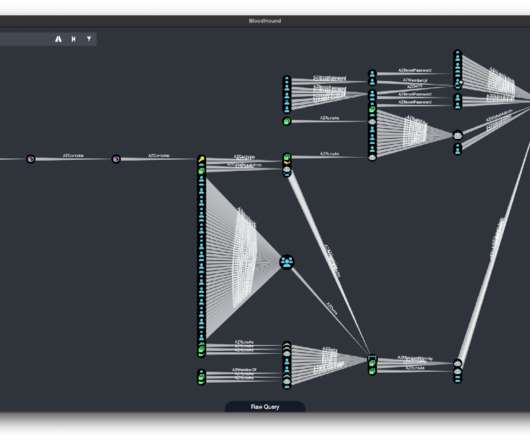Viewport: 530px width, 442px height.
Task: Click the top user node in upper-right column
Action: click(x=458, y=54)
